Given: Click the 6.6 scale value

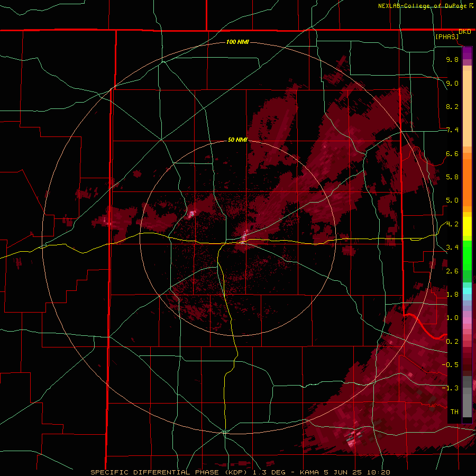Looking at the screenshot, I should click(452, 153).
